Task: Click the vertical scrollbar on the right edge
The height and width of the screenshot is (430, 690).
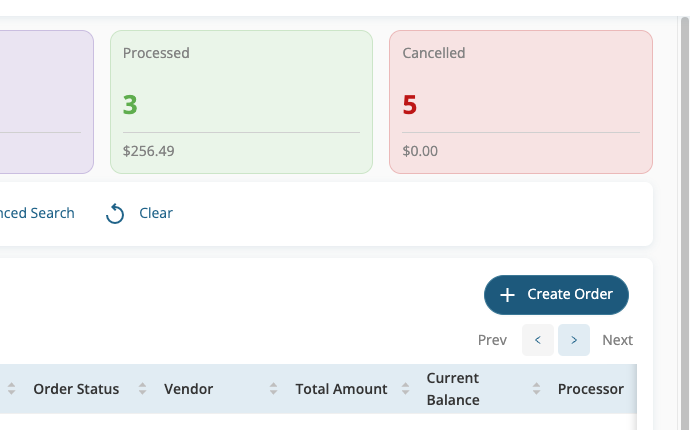Action: pyautogui.click(x=685, y=223)
